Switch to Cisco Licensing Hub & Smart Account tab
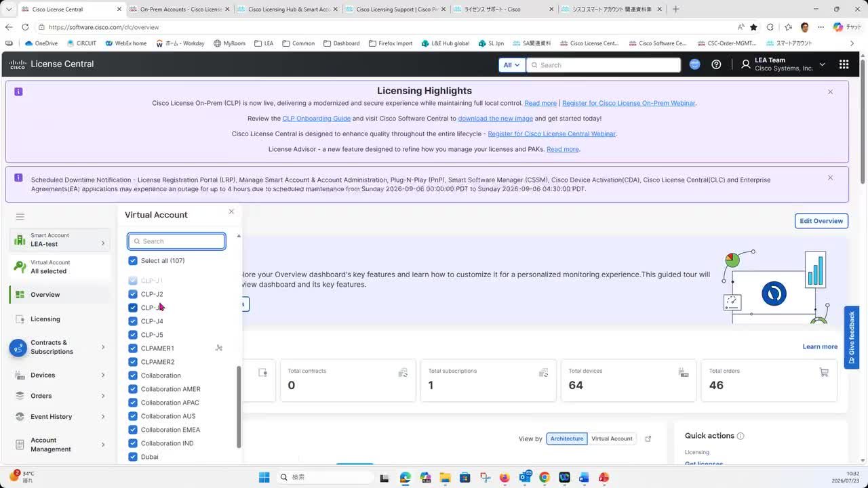The height and width of the screenshot is (488, 868). [x=289, y=9]
